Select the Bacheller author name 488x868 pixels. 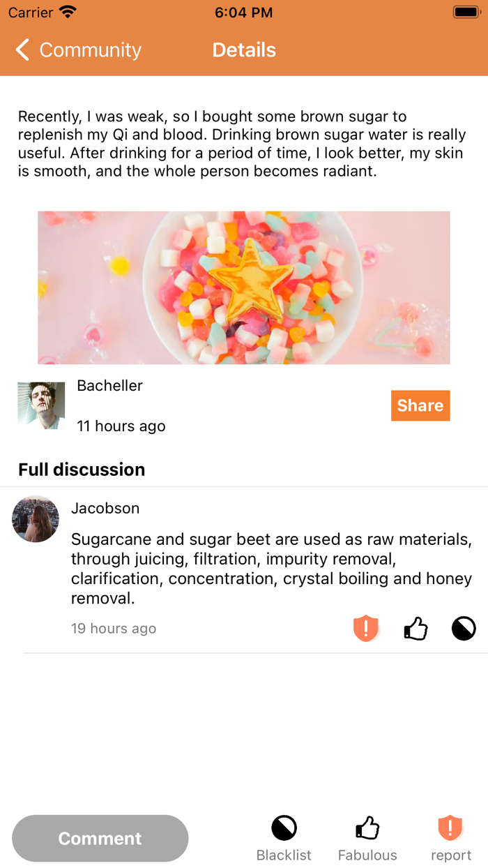point(109,386)
